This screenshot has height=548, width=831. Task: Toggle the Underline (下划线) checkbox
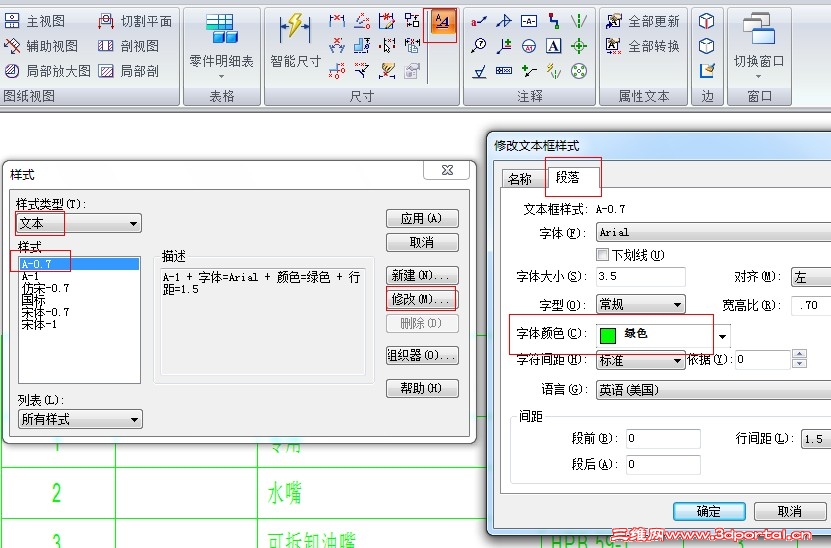point(603,254)
